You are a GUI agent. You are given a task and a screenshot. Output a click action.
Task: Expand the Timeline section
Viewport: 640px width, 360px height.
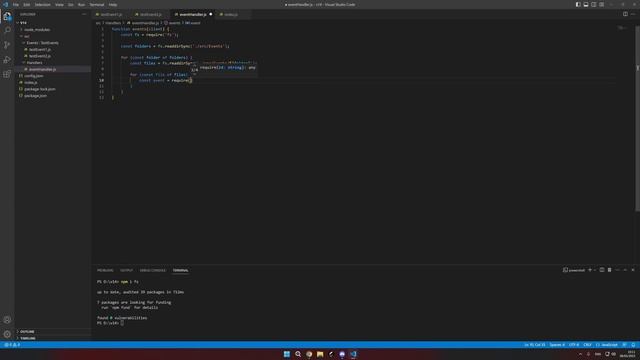coord(53,338)
